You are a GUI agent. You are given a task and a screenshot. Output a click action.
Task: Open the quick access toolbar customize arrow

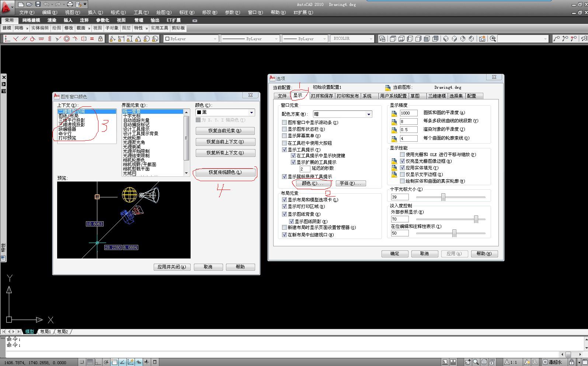pos(85,4)
